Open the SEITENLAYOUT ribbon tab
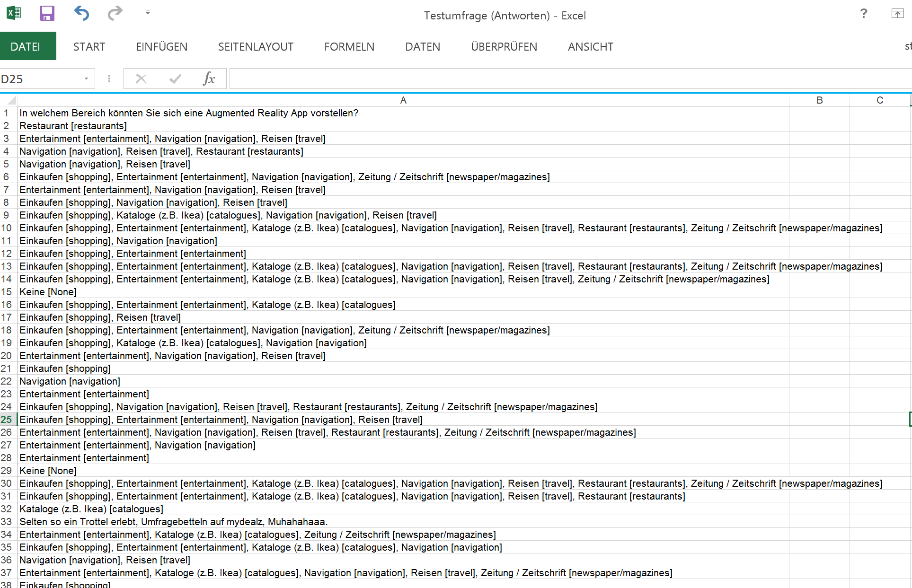 [x=256, y=47]
